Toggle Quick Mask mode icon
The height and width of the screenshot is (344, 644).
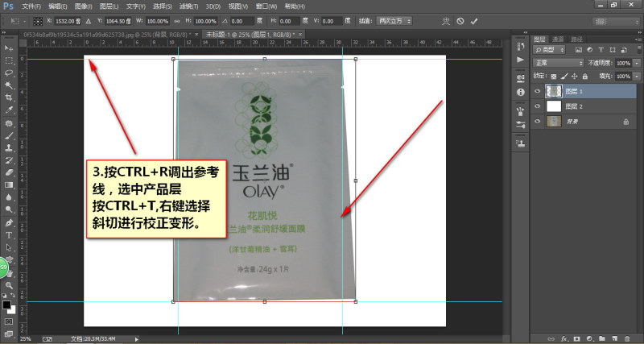[x=9, y=321]
